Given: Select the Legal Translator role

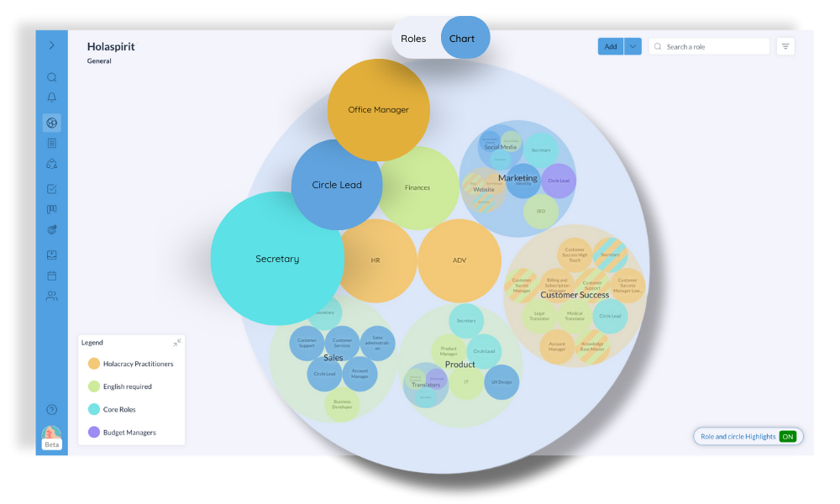Looking at the screenshot, I should [539, 316].
